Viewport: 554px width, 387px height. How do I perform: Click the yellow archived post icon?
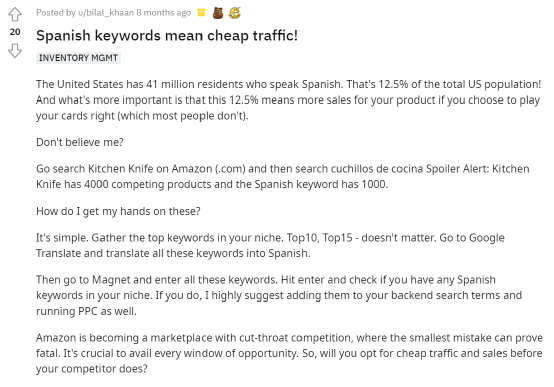201,13
